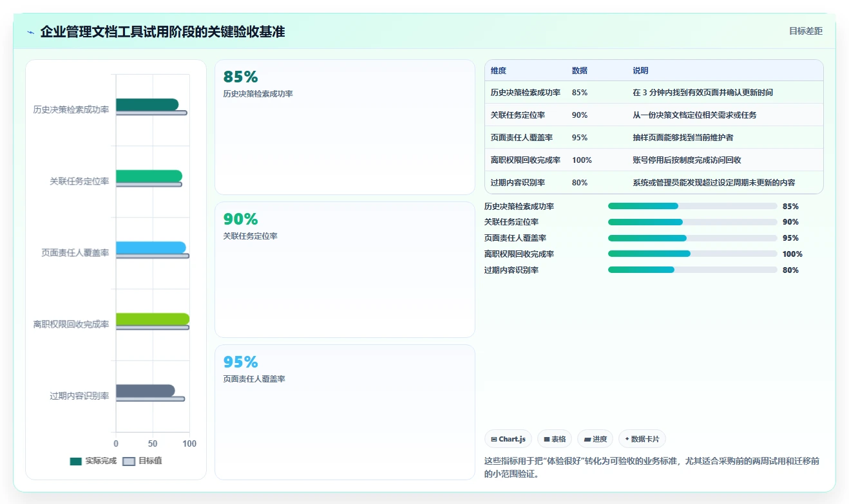Click the 50 label on chart x-axis

click(153, 443)
